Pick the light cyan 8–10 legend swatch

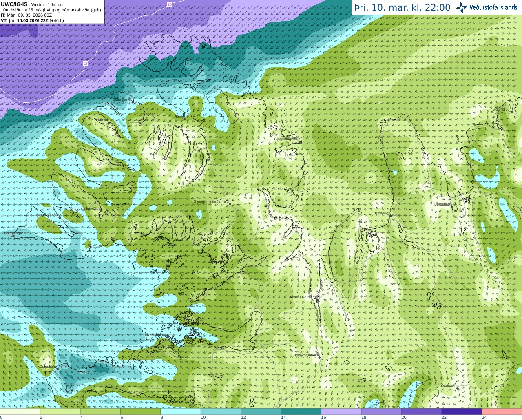181,411
